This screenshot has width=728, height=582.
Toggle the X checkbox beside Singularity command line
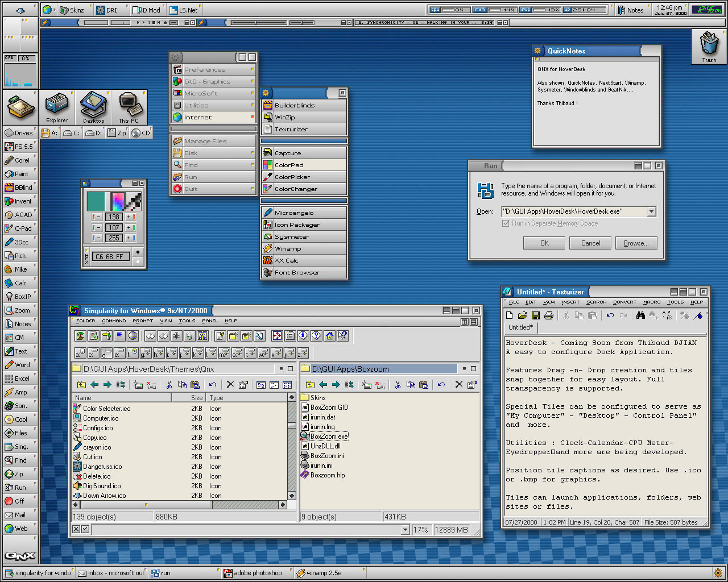(76, 529)
